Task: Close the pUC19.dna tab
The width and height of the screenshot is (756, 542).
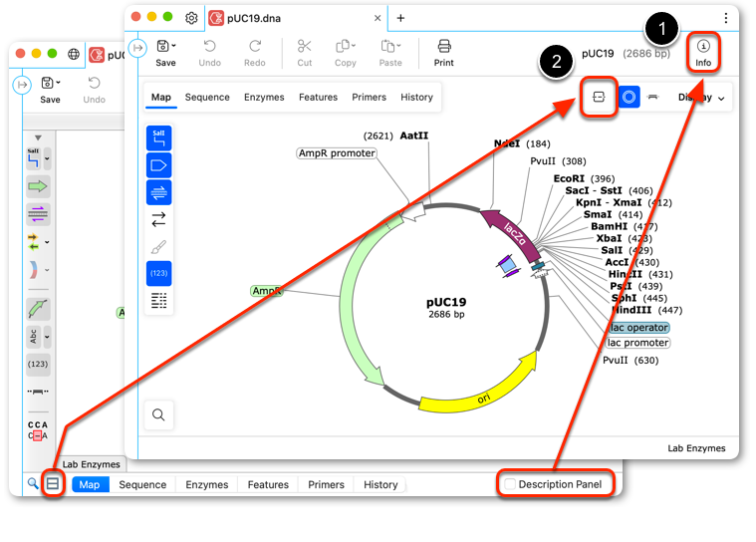Action: [378, 18]
